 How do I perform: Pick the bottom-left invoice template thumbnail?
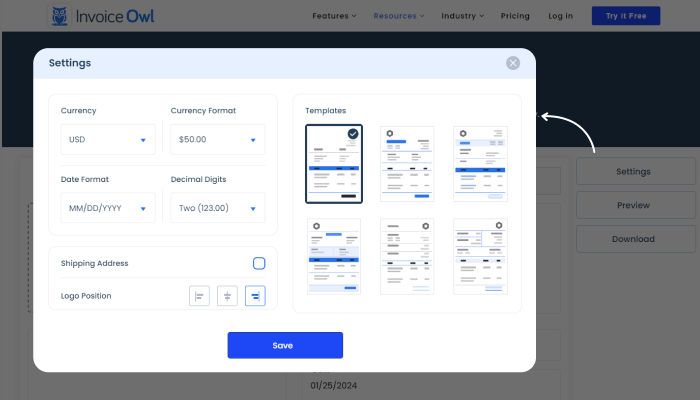point(334,256)
